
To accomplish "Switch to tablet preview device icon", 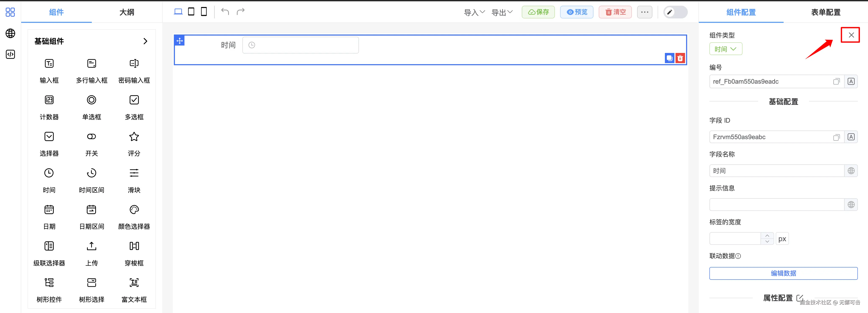I will (191, 12).
